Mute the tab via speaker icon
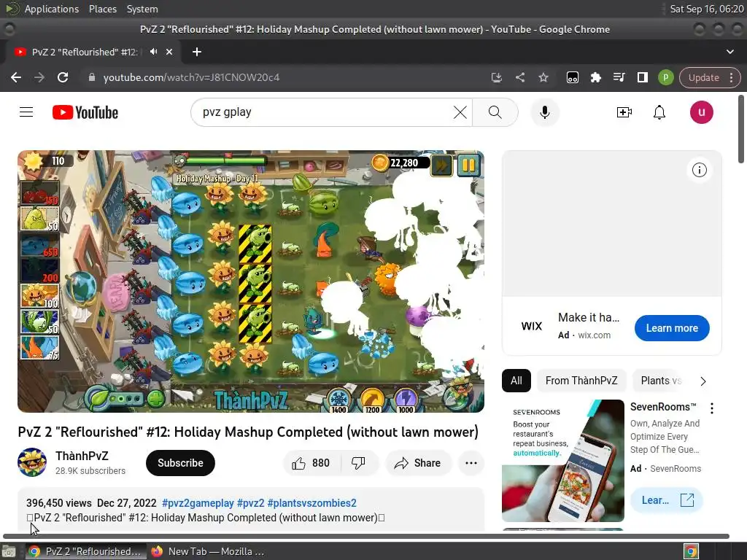 153,52
